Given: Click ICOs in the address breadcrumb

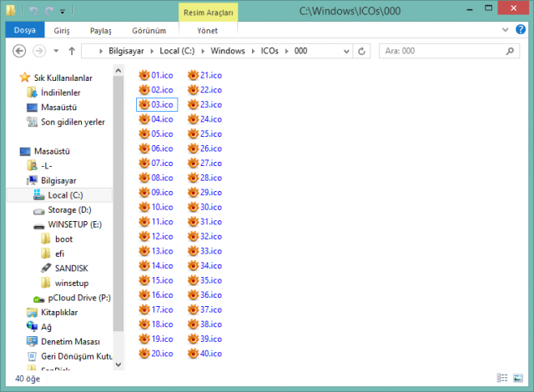Looking at the screenshot, I should point(270,51).
